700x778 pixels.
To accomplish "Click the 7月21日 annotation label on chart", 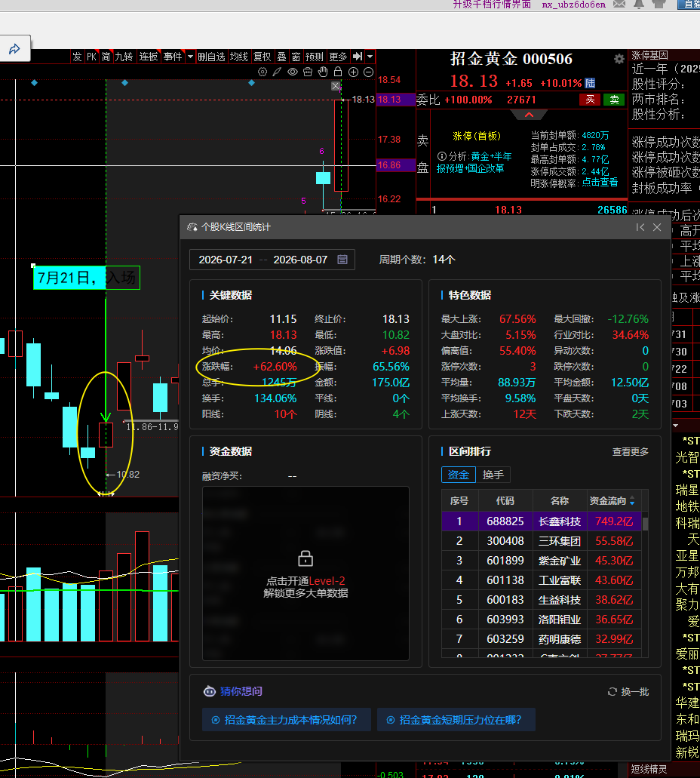I will (86, 278).
